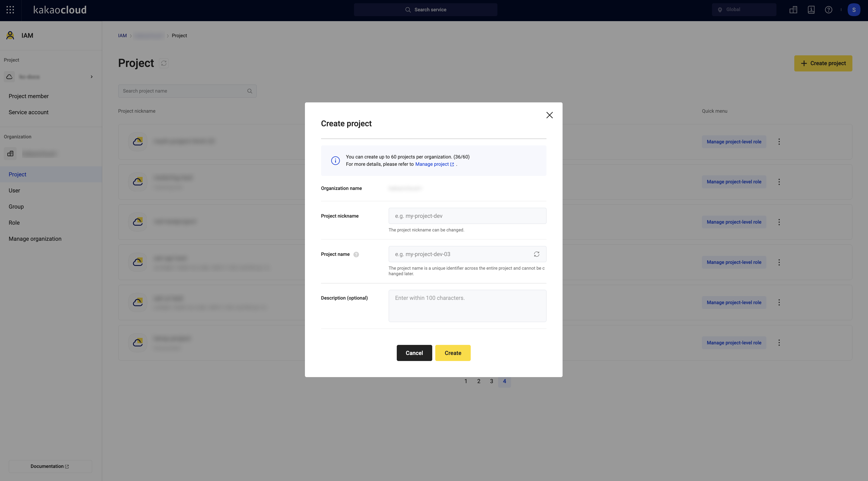Click the kakaocloud logo
Viewport: 868px width, 481px height.
60,10
